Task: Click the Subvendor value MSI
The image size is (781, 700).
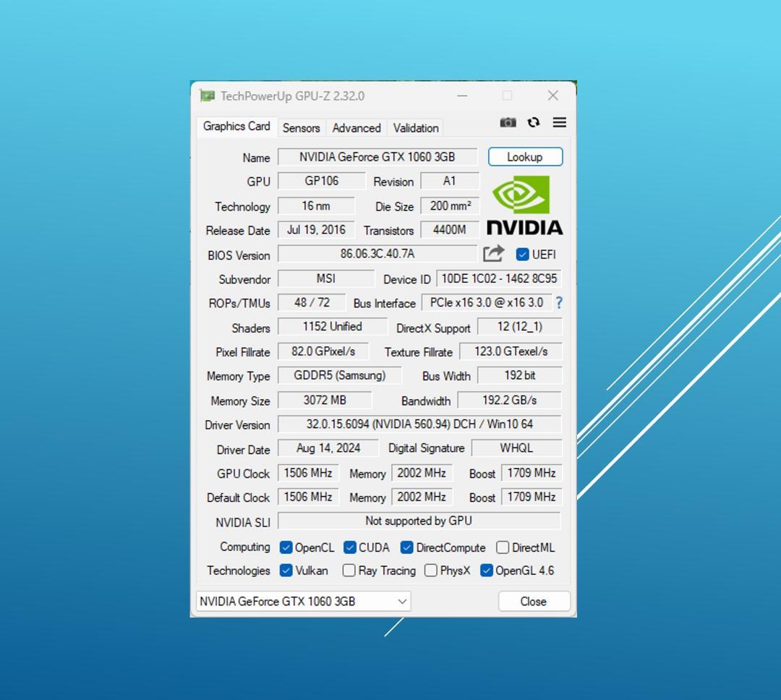Action: pos(325,278)
